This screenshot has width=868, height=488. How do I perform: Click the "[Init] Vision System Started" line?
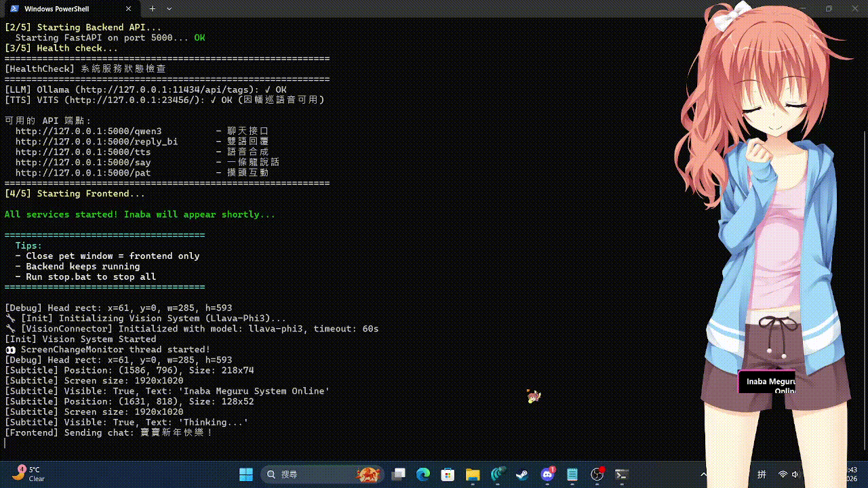point(80,339)
